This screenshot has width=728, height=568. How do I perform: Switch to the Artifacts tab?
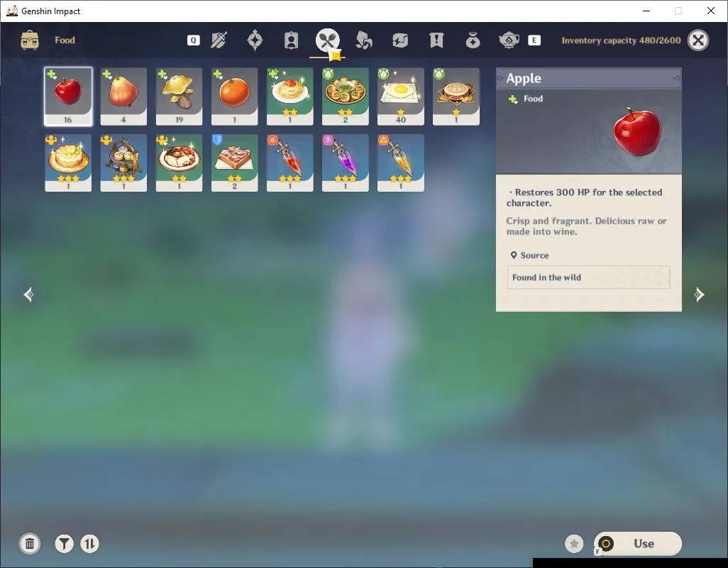[255, 40]
